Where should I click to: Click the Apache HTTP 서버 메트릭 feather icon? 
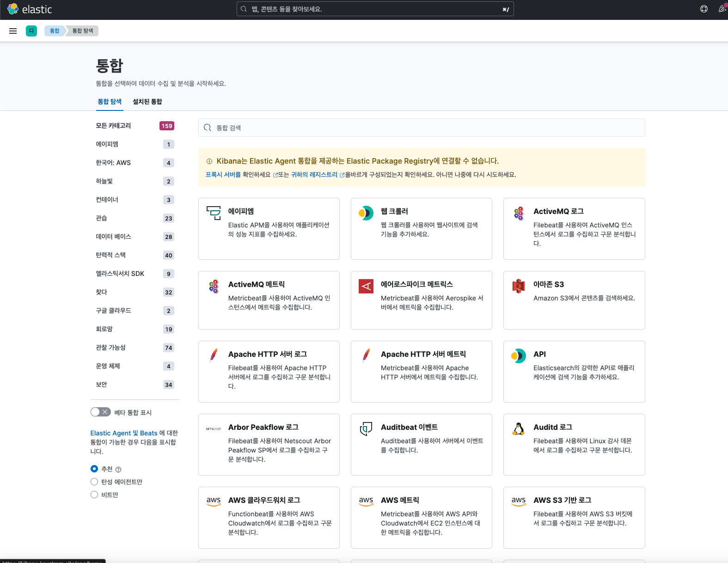point(366,356)
